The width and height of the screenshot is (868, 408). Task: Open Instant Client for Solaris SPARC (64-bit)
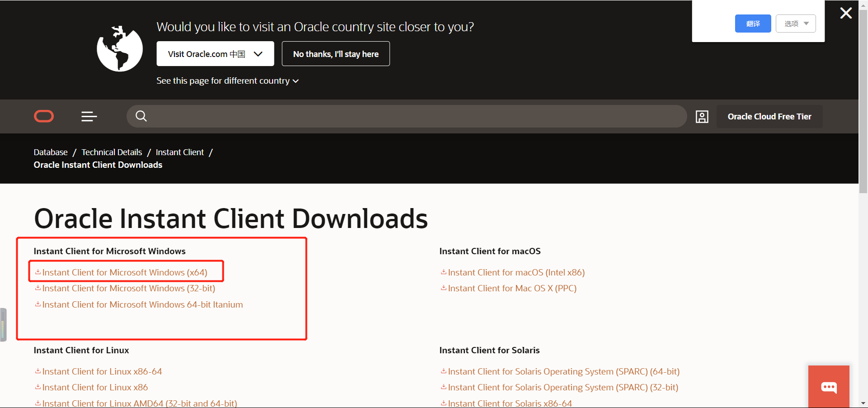point(564,371)
